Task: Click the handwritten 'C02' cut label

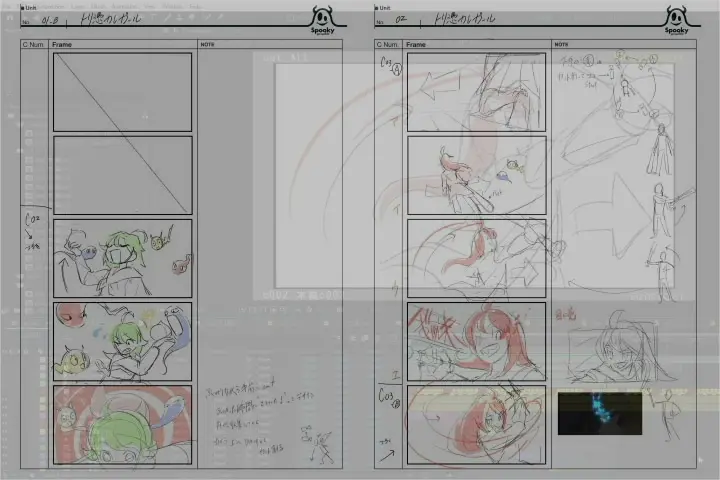Action: click(x=32, y=220)
